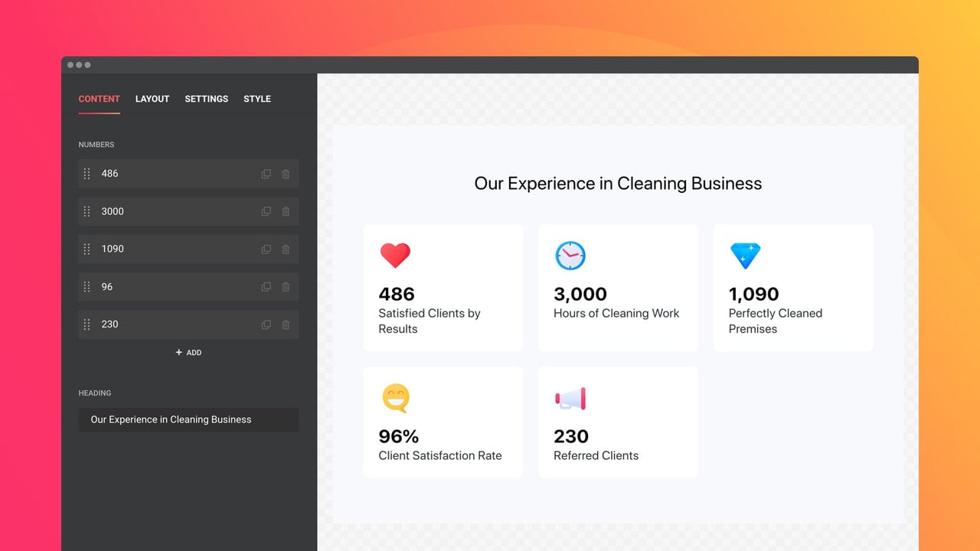Click the blue diamond icon
The width and height of the screenshot is (980, 551).
pyautogui.click(x=745, y=256)
